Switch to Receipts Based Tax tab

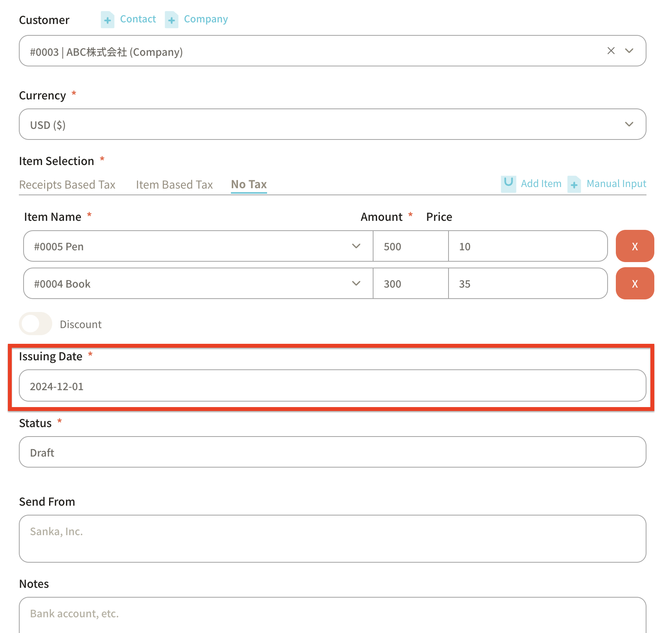coord(67,185)
